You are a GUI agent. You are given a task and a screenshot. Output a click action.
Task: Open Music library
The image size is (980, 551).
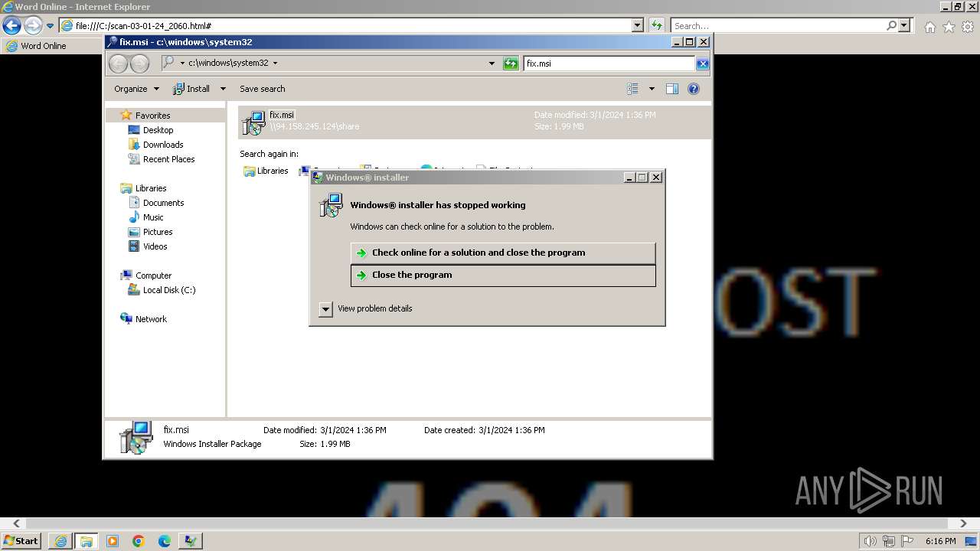click(x=153, y=217)
